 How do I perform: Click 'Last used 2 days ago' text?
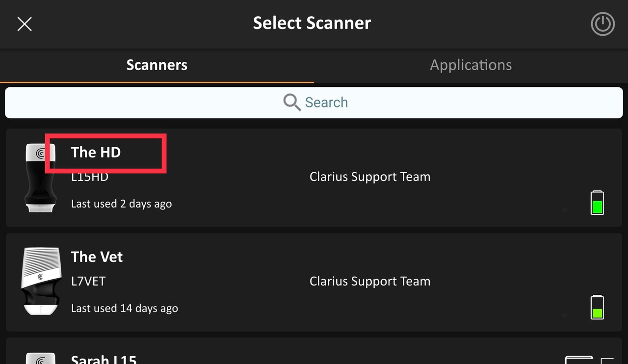pyautogui.click(x=121, y=204)
